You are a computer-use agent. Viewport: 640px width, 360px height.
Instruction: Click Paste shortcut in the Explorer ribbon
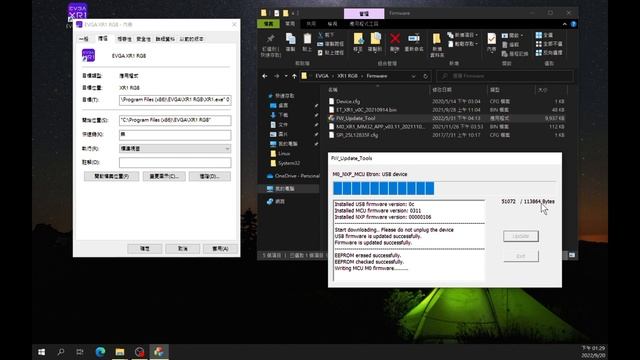tap(331, 53)
